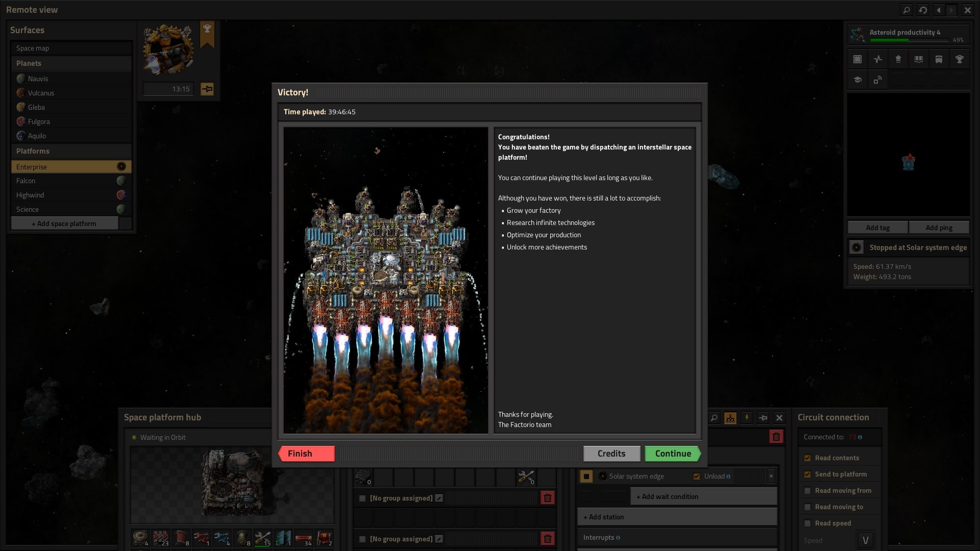Click the red item slot with count 34
This screenshot has width=980, height=551.
[304, 538]
